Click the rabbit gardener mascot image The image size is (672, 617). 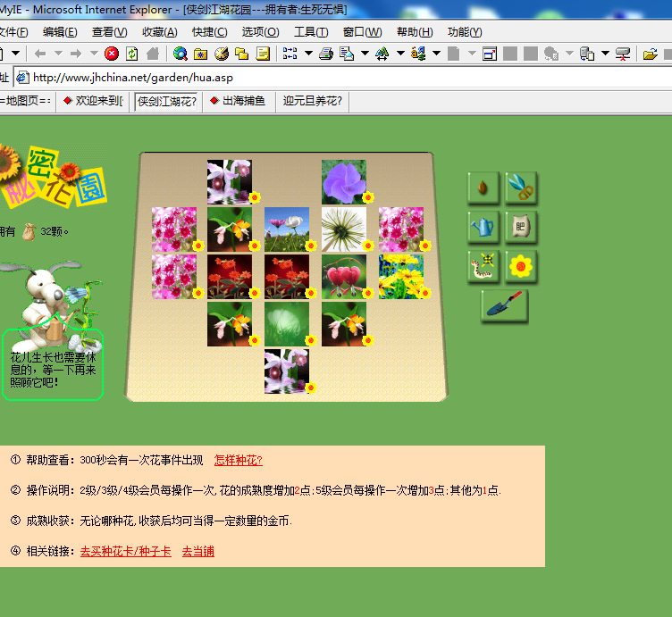point(52,306)
